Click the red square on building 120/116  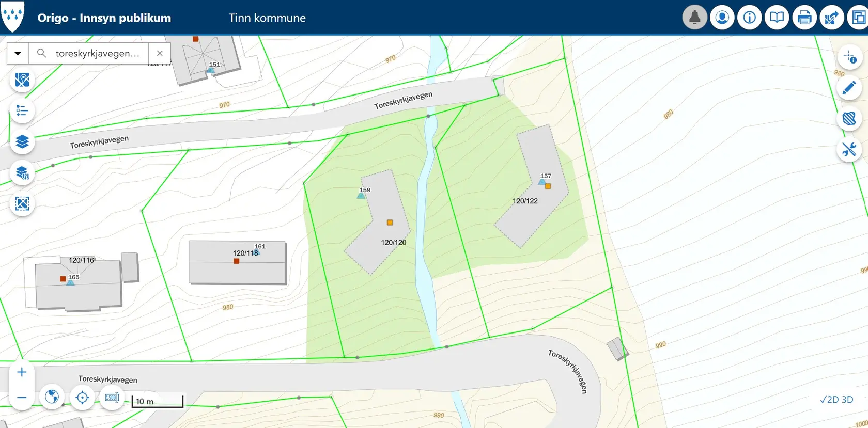pos(63,279)
